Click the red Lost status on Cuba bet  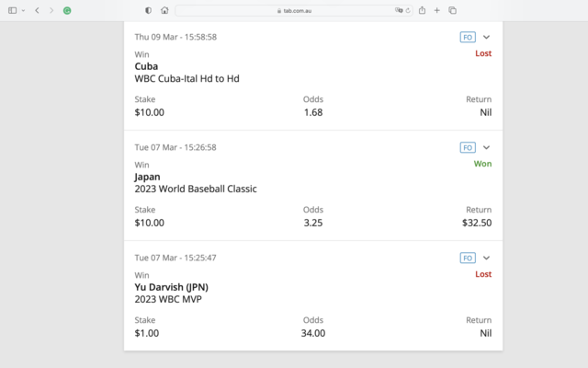pyautogui.click(x=483, y=53)
